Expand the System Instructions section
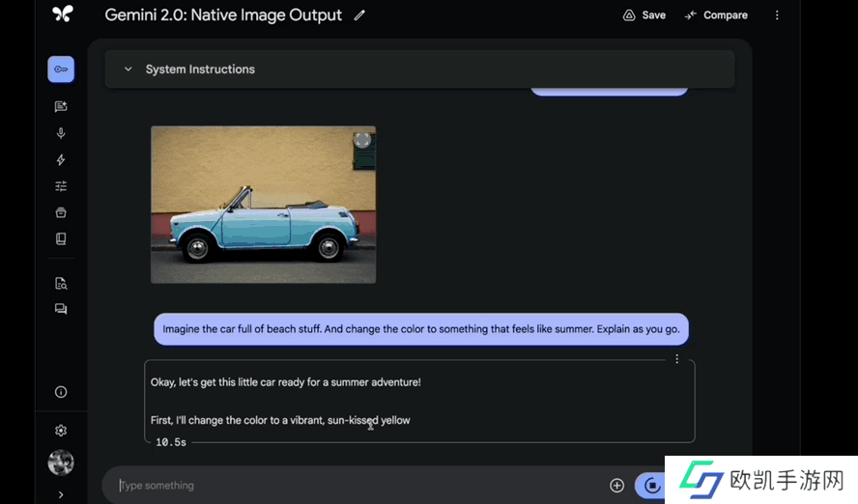The height and width of the screenshot is (504, 858). 128,70
